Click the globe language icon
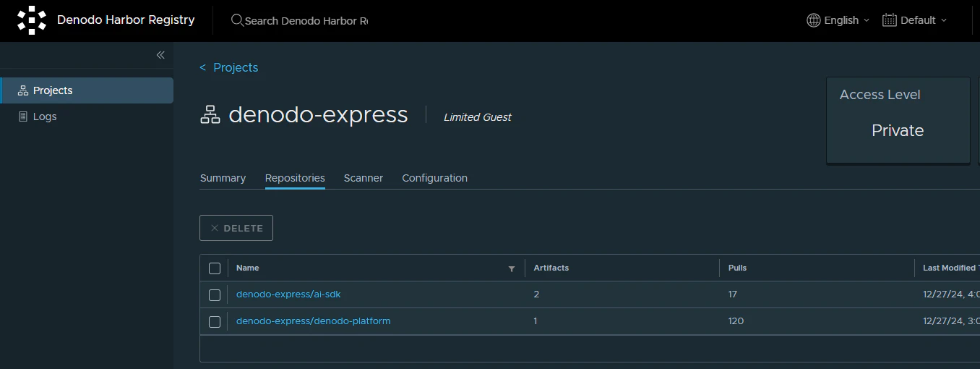980x369 pixels. (814, 20)
